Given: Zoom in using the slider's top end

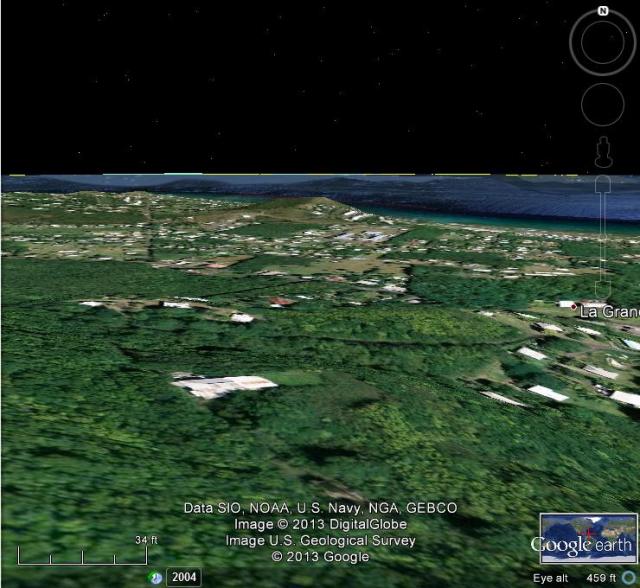Looking at the screenshot, I should click(602, 185).
